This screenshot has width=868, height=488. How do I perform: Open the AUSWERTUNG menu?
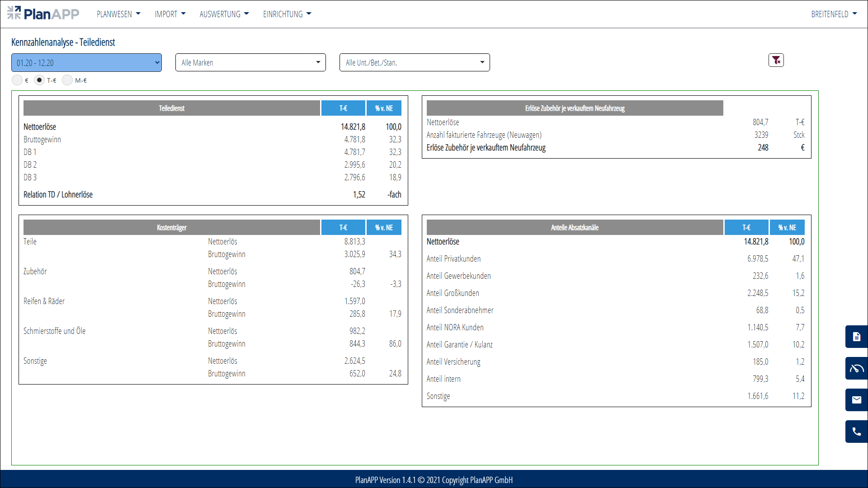[x=224, y=14]
